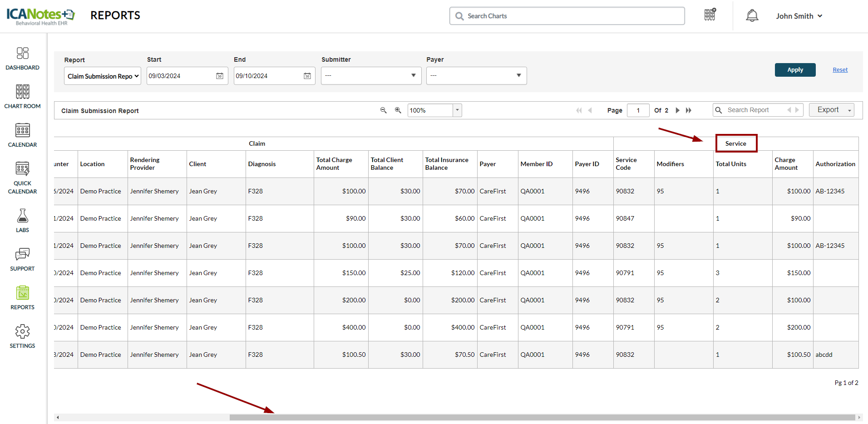Click the Settings gear icon

click(22, 332)
